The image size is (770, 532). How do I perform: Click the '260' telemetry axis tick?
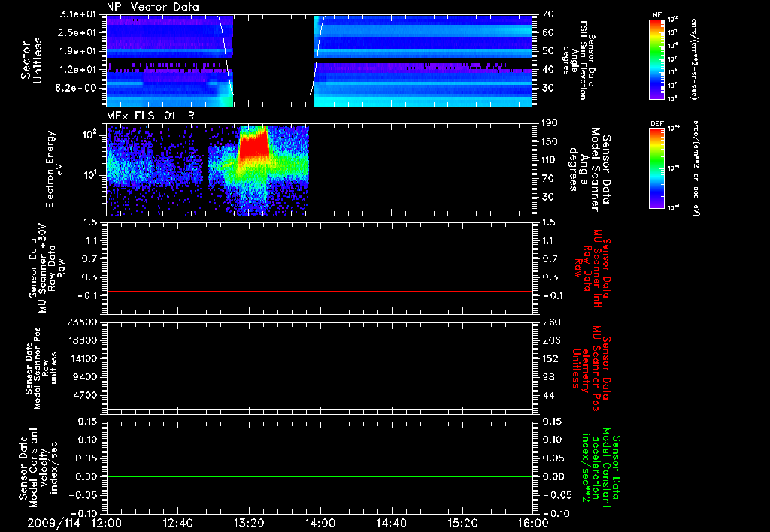[x=551, y=322]
